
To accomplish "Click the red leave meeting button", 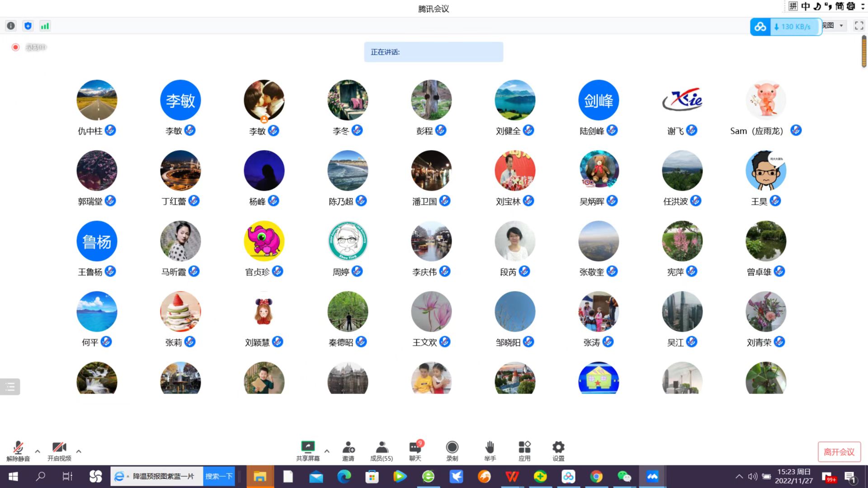I will click(x=839, y=452).
